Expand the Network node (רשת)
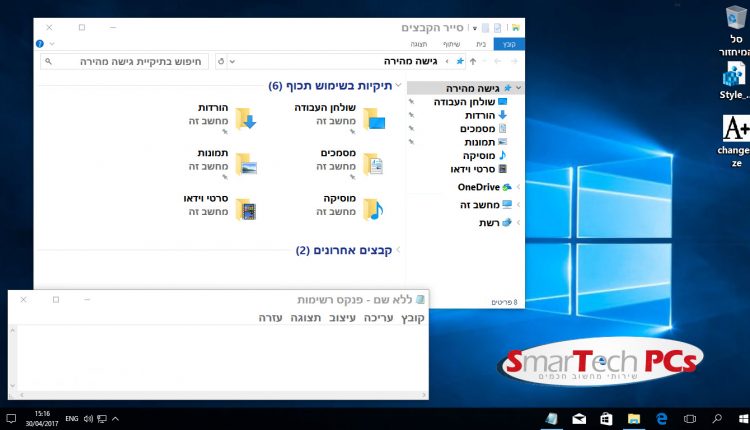 [x=518, y=222]
